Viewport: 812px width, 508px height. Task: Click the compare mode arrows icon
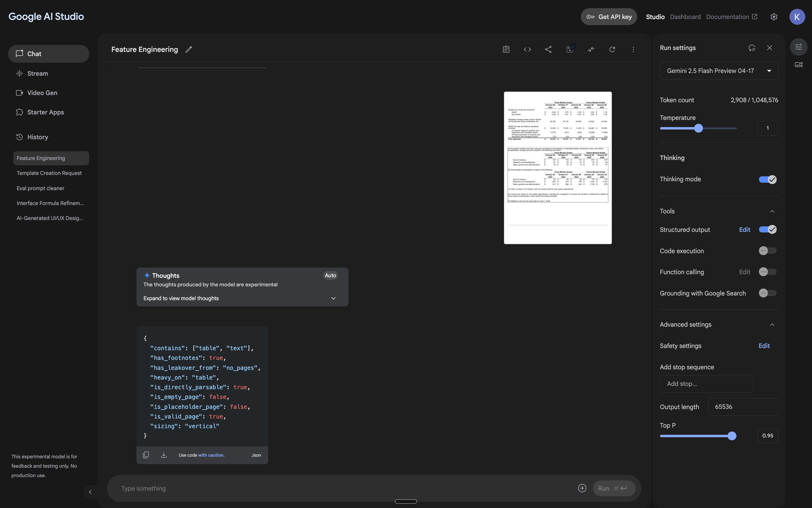(591, 49)
